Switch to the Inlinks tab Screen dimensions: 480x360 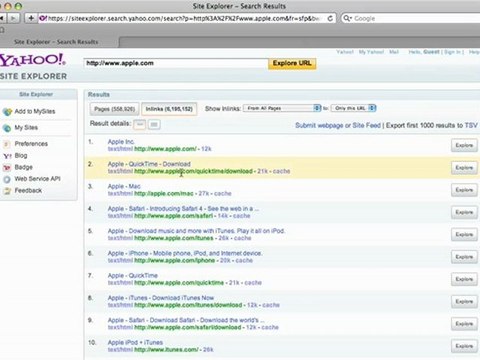click(169, 109)
